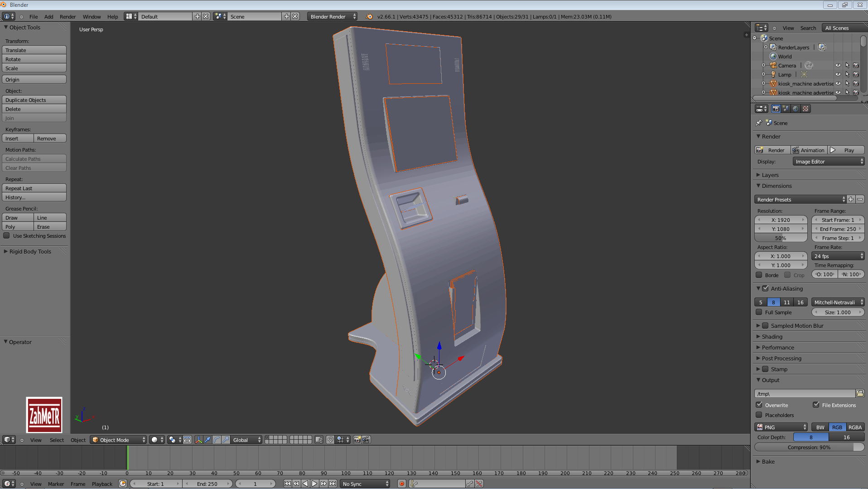Open the Render menu in the top bar

point(68,16)
